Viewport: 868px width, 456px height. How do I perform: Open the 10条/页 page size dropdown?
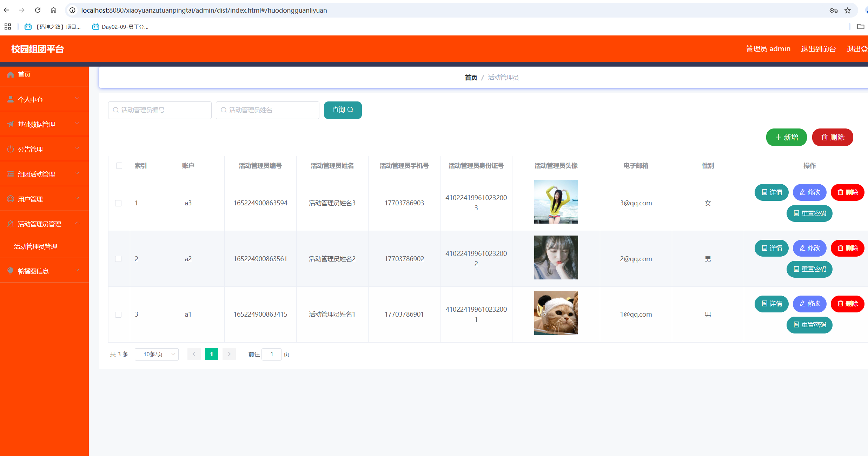pos(157,354)
